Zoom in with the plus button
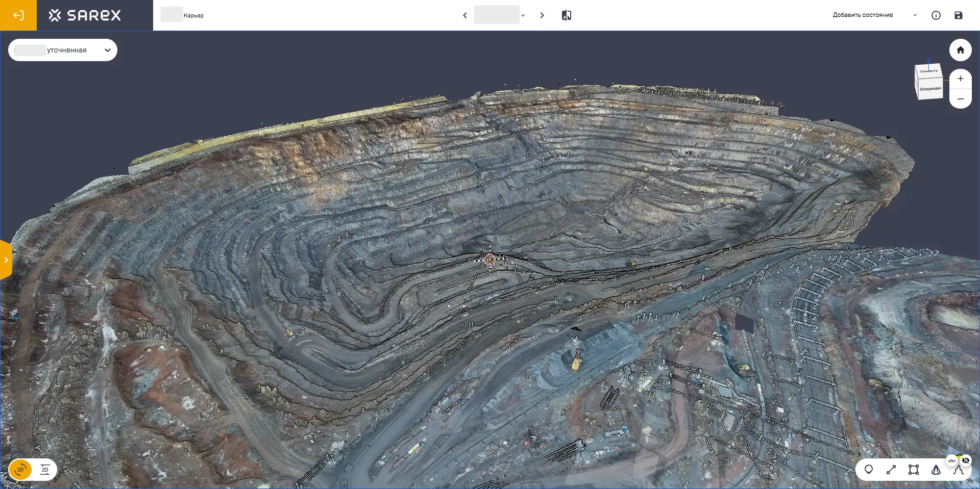This screenshot has width=980, height=489. [960, 79]
